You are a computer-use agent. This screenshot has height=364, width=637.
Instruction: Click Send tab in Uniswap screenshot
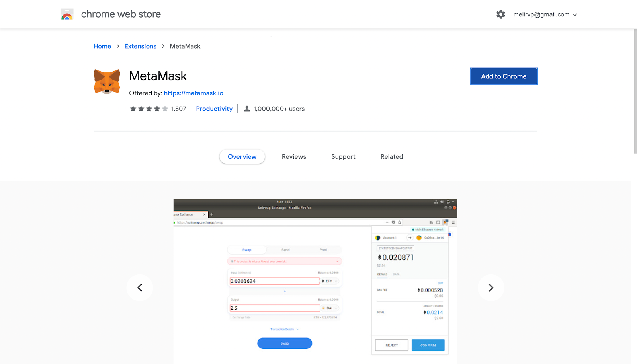285,250
